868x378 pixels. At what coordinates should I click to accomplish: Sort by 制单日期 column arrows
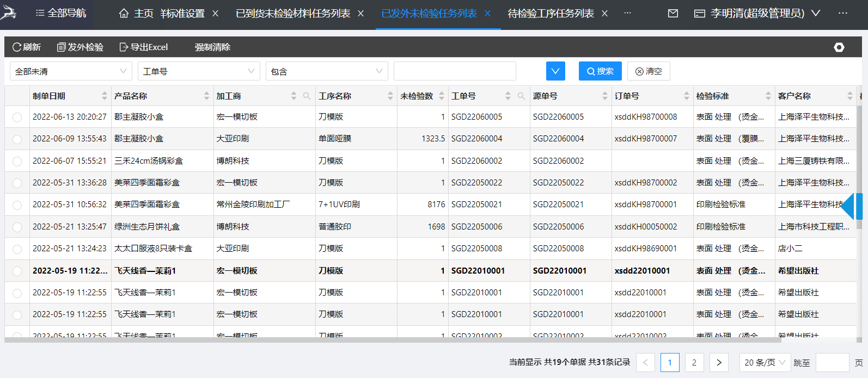104,96
